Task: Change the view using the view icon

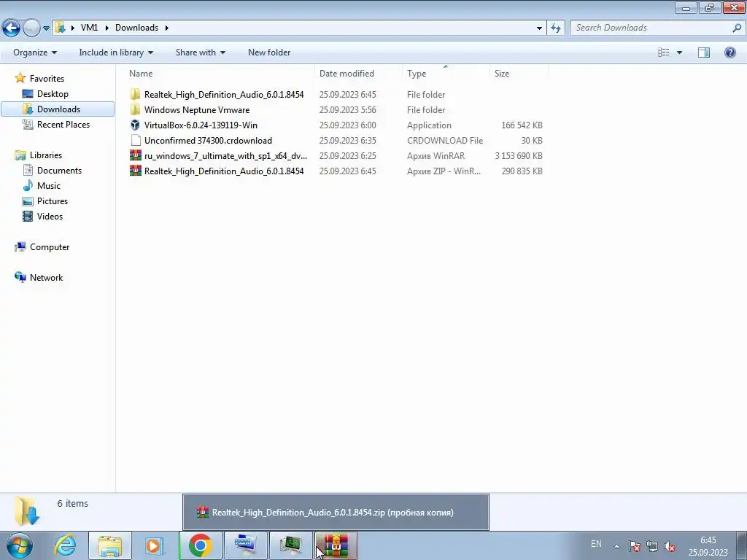Action: click(x=664, y=52)
